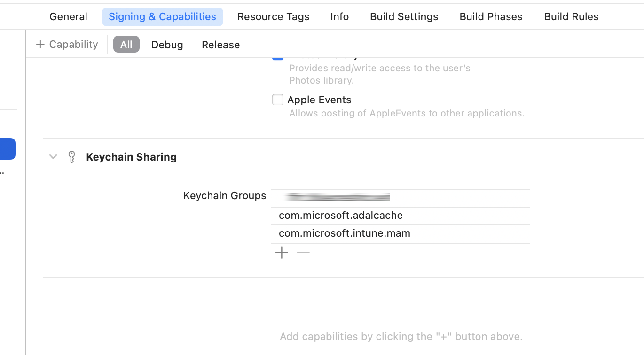Open the Build Settings tab
The height and width of the screenshot is (355, 644).
pyautogui.click(x=404, y=16)
